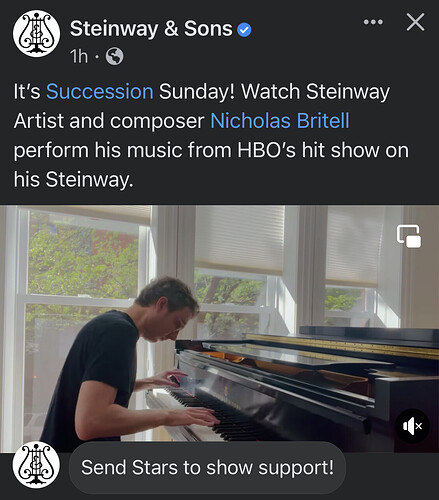Click the blue verified badge checkmark

tap(244, 30)
